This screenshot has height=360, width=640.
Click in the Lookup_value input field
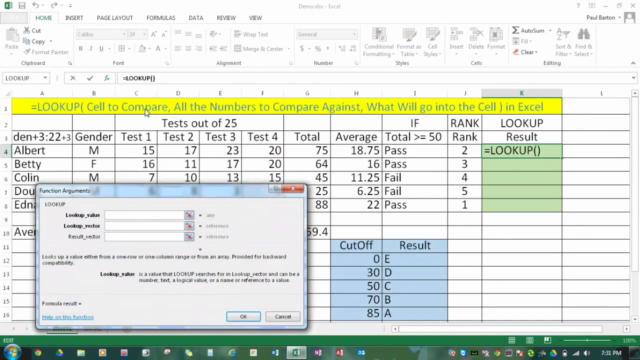pyautogui.click(x=144, y=215)
